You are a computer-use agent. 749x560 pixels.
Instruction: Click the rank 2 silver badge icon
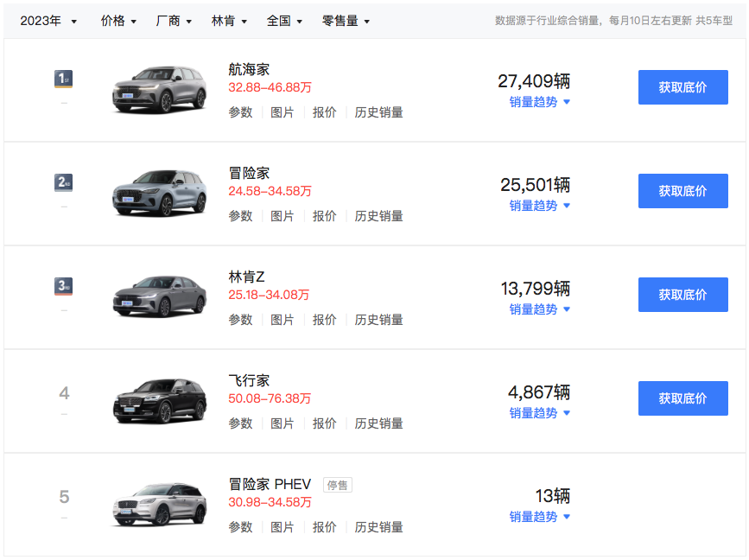pyautogui.click(x=63, y=182)
